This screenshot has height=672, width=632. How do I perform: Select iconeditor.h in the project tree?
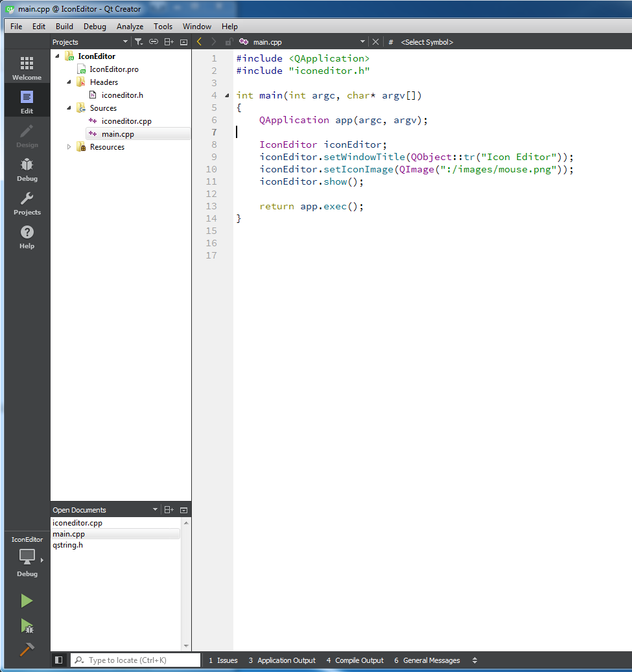tap(123, 95)
